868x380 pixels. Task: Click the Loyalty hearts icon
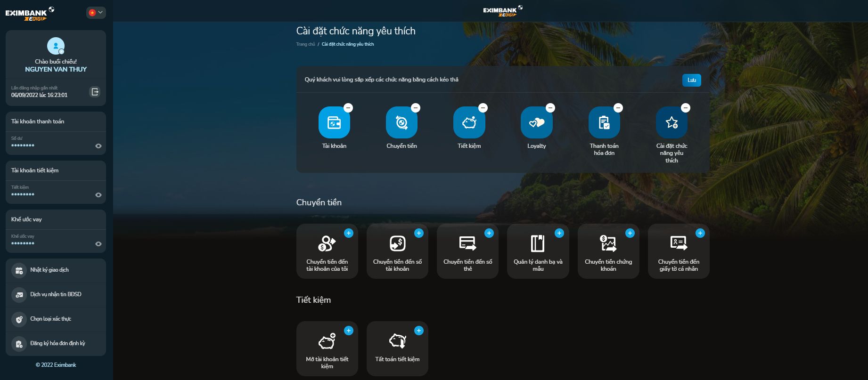coord(536,123)
